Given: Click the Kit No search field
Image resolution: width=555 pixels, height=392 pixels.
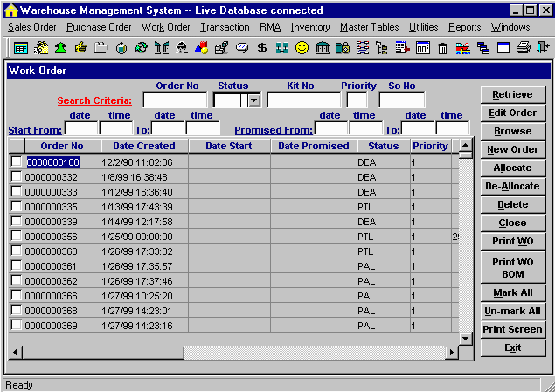Looking at the screenshot, I should coord(303,100).
